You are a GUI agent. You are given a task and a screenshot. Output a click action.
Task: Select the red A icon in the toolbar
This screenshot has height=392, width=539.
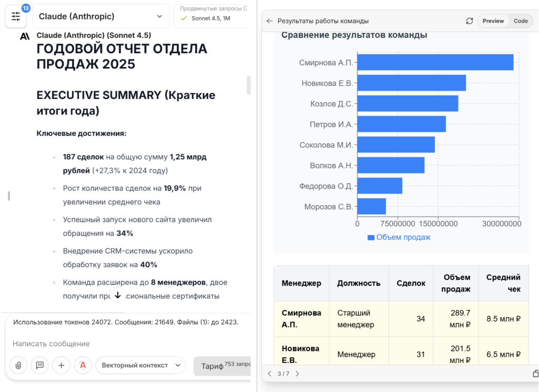[83, 365]
